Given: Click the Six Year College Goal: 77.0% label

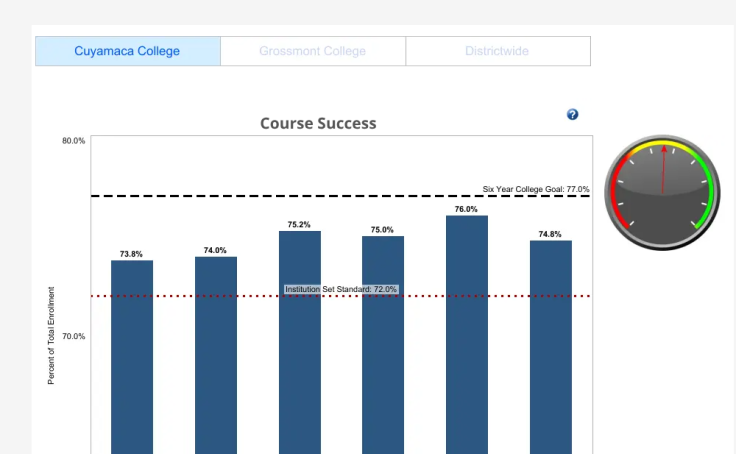Looking at the screenshot, I should pos(536,189).
